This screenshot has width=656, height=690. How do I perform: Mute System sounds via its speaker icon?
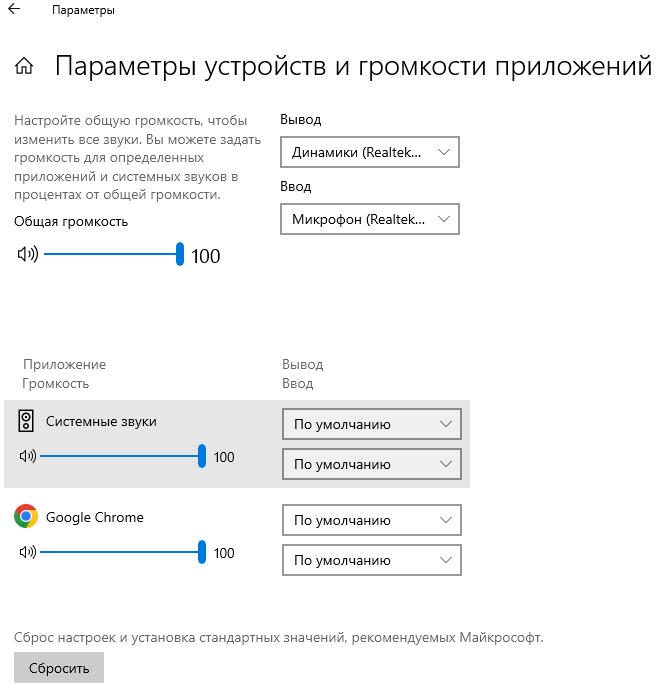(x=27, y=457)
